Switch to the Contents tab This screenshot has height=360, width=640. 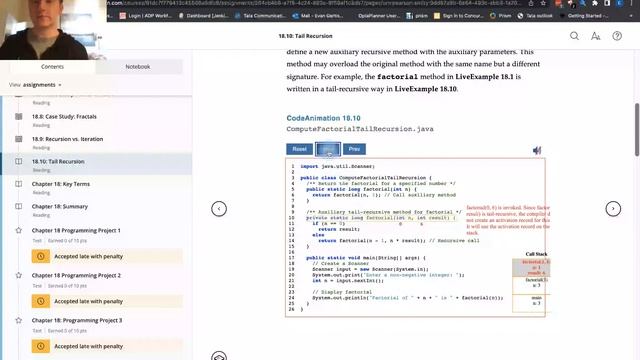pos(52,67)
